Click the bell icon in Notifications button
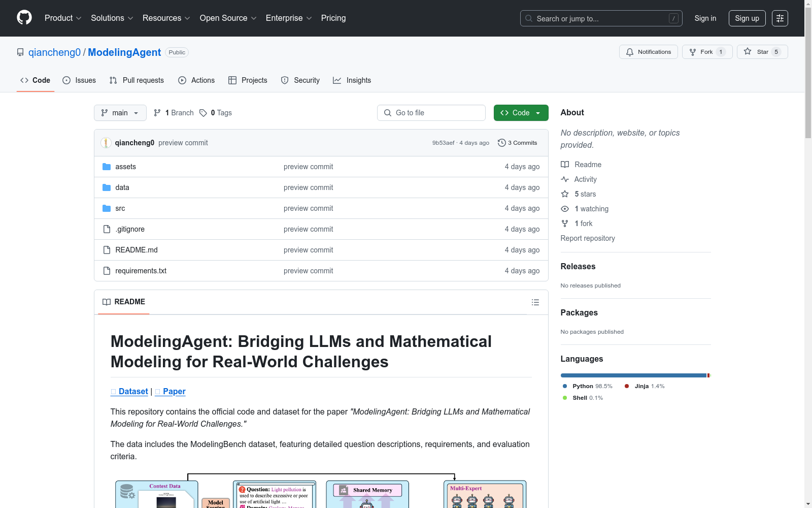 pos(630,52)
